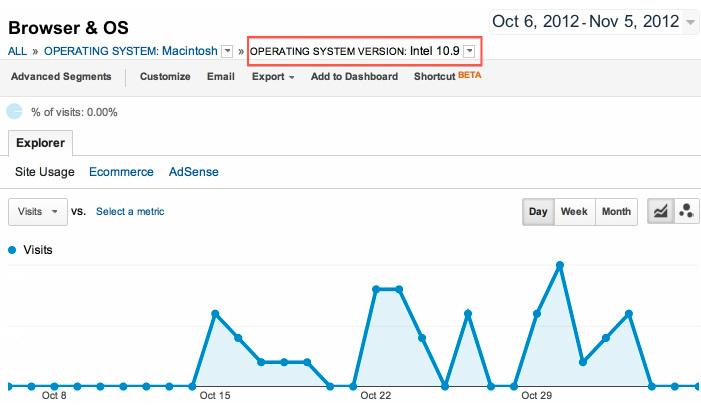Select the Week interval toggle
This screenshot has height=411, width=701.
point(574,212)
